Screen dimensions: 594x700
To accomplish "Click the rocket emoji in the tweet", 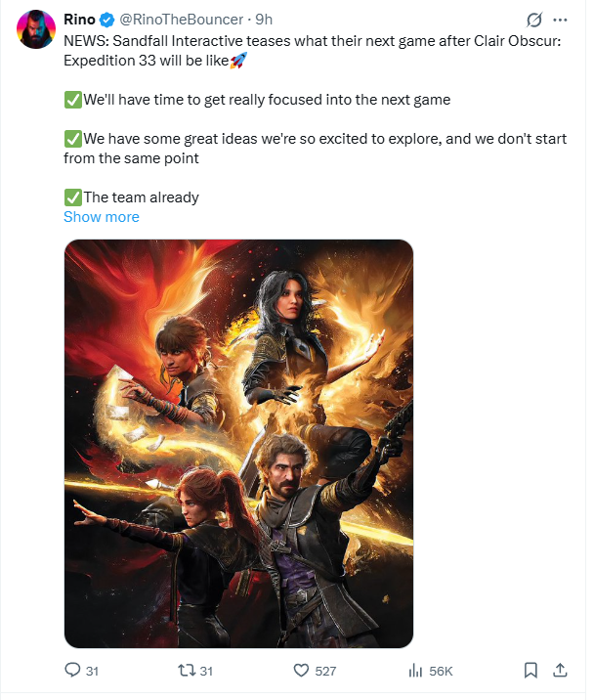I will coord(237,61).
